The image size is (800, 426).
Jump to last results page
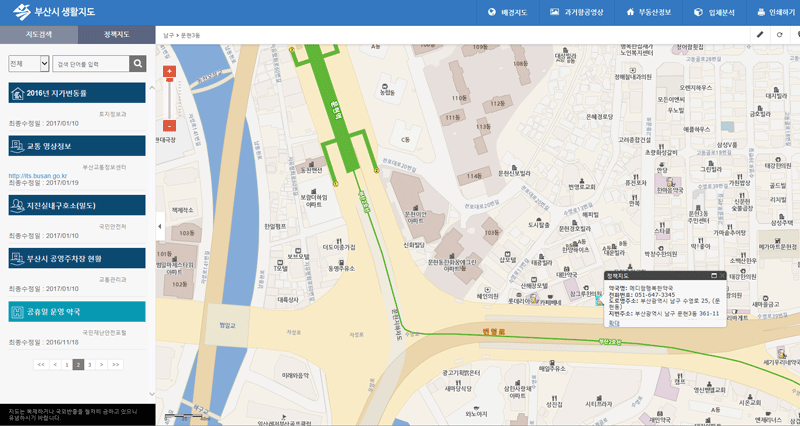[x=116, y=365]
